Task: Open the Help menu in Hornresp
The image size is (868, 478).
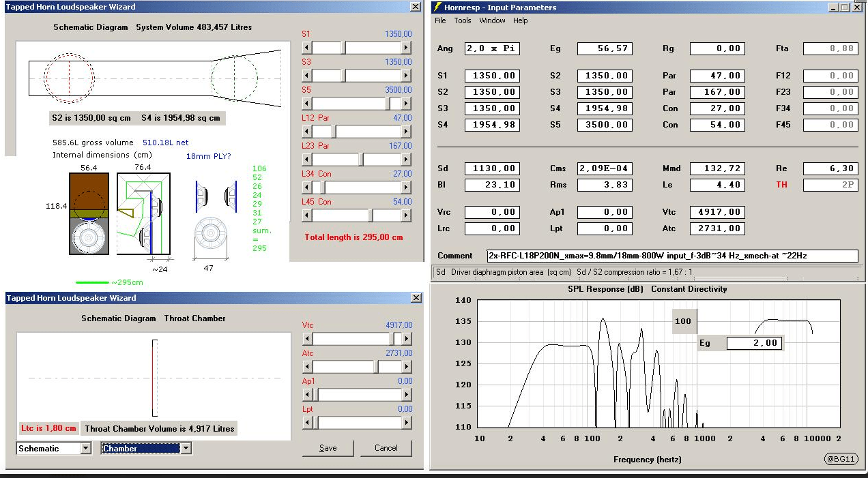Action: 521,20
